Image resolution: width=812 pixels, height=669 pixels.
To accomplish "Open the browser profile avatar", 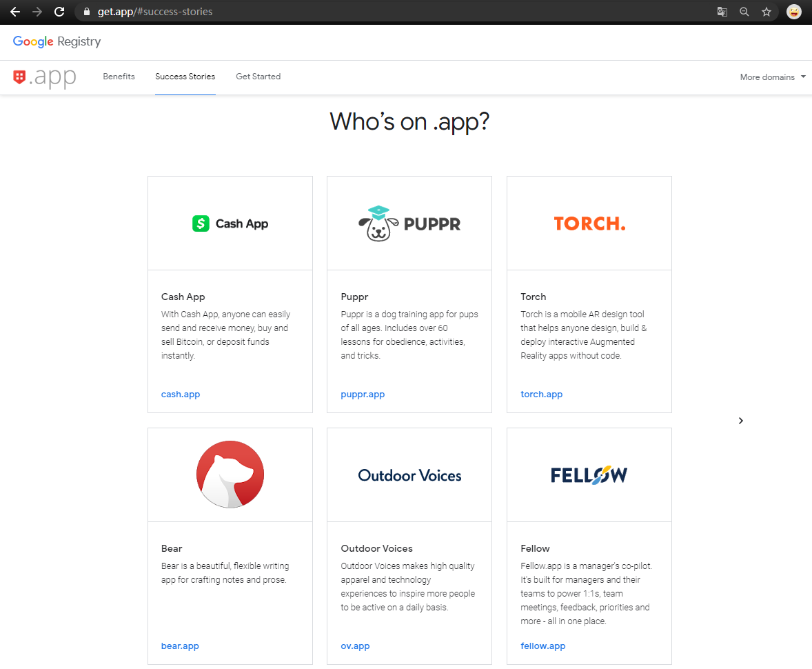I will click(794, 12).
